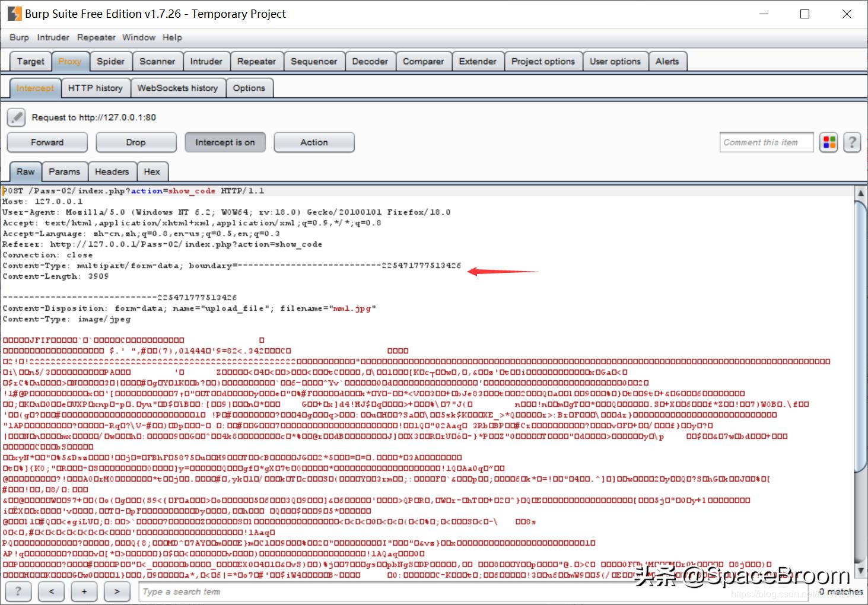
Task: Switch to the Hex view tab
Action: 152,171
